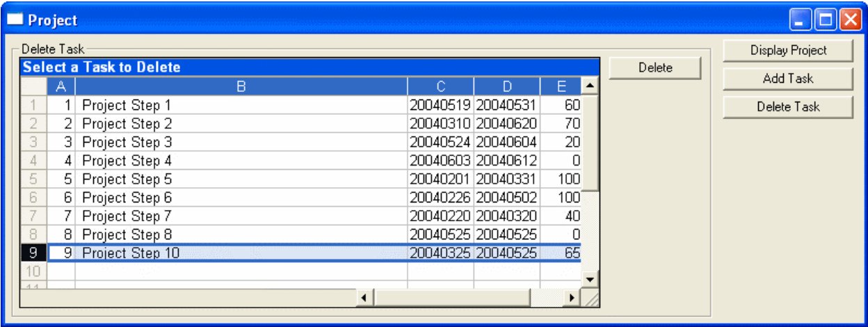Select row header 4
Image resolution: width=868 pixels, height=327 pixels.
33,161
